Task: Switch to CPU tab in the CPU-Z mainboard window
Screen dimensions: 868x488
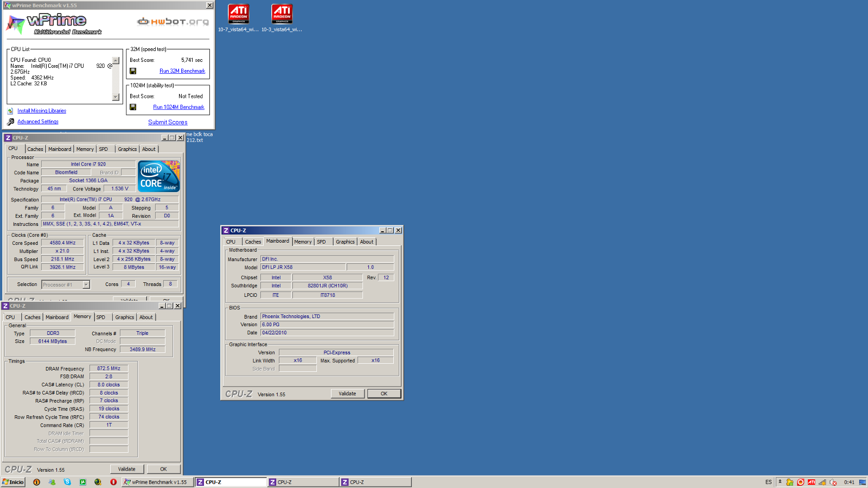Action: click(231, 242)
